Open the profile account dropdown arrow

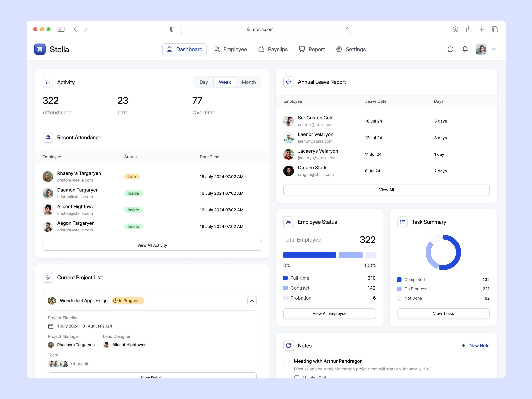[495, 49]
